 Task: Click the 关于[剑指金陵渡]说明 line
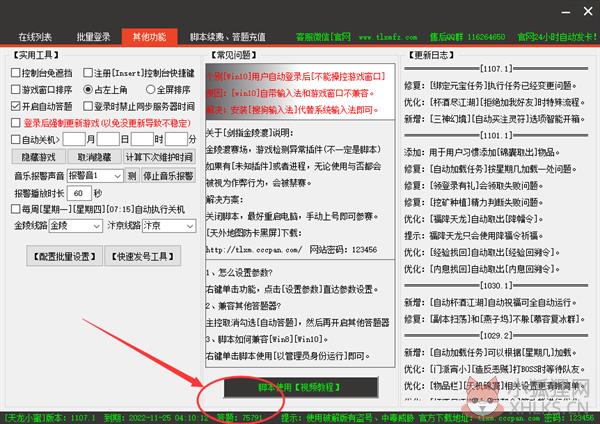249,133
